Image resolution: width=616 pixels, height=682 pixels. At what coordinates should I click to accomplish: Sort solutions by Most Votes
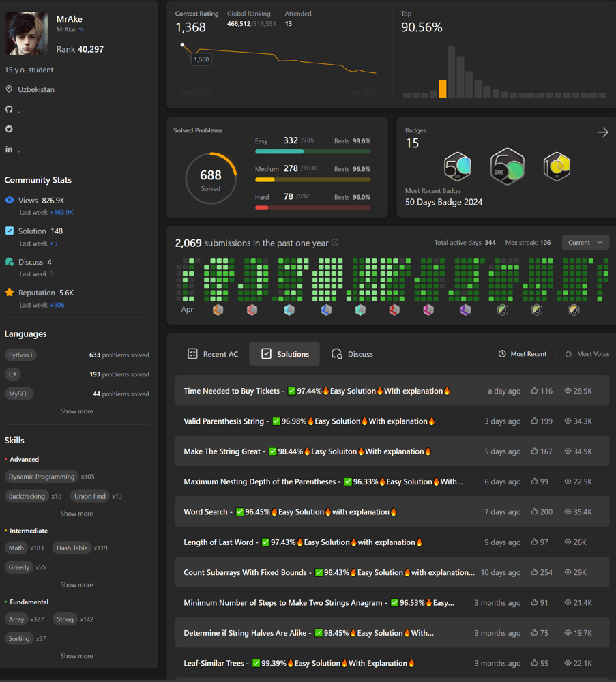coord(587,354)
